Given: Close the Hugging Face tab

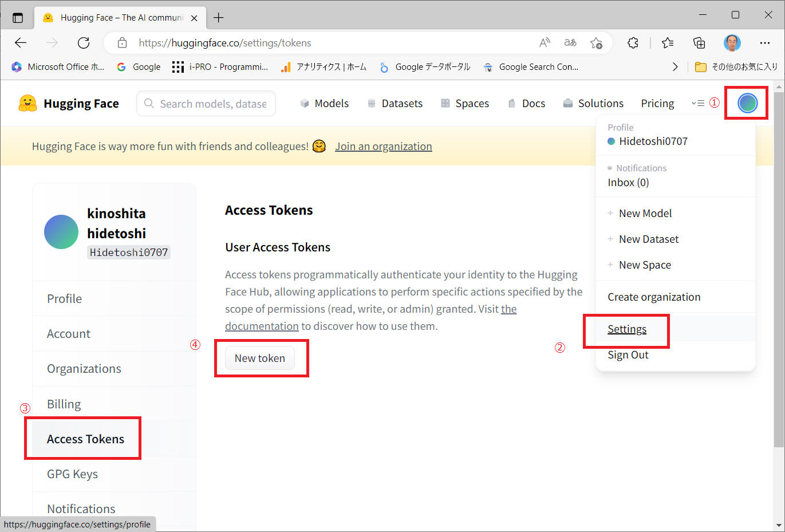Looking at the screenshot, I should coord(194,18).
